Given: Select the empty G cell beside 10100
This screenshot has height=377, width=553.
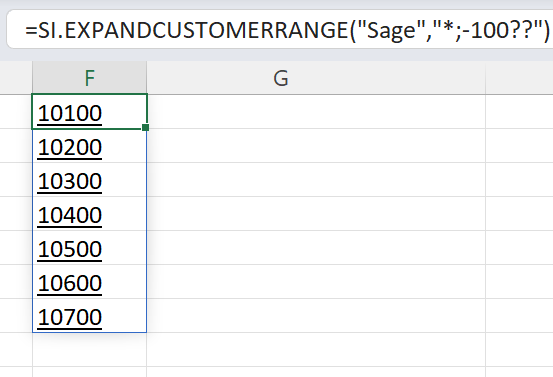Looking at the screenshot, I should pos(316,111).
